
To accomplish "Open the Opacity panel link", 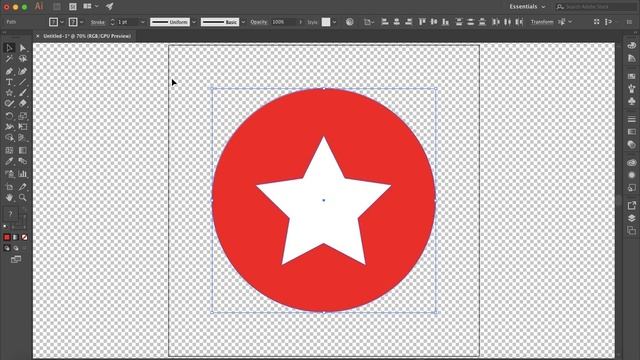I will [x=259, y=22].
